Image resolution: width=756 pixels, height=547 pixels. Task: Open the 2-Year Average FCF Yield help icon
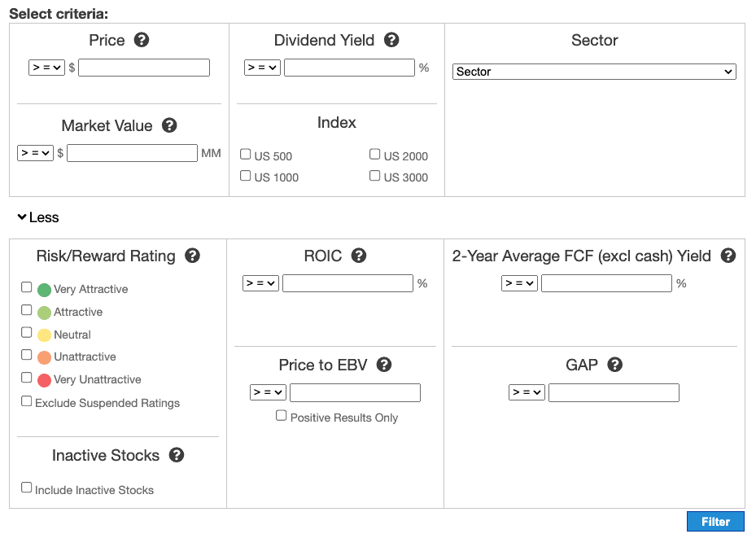(x=728, y=256)
